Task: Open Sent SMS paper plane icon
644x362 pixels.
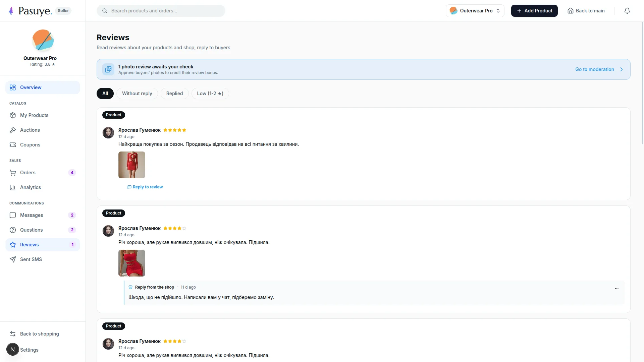Action: [13, 259]
